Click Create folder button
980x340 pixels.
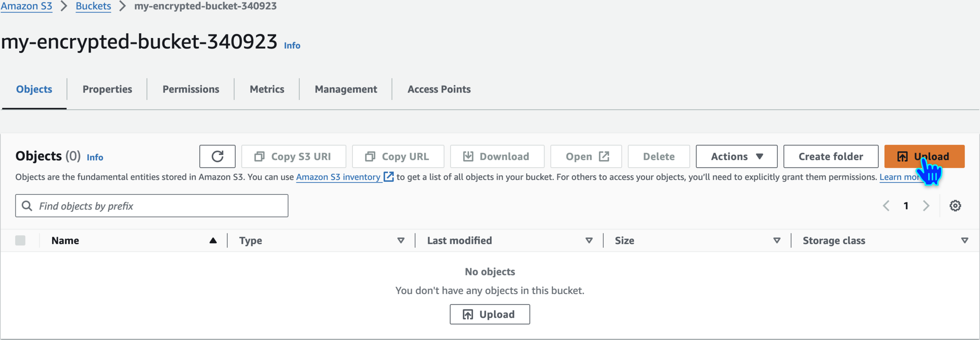click(831, 156)
